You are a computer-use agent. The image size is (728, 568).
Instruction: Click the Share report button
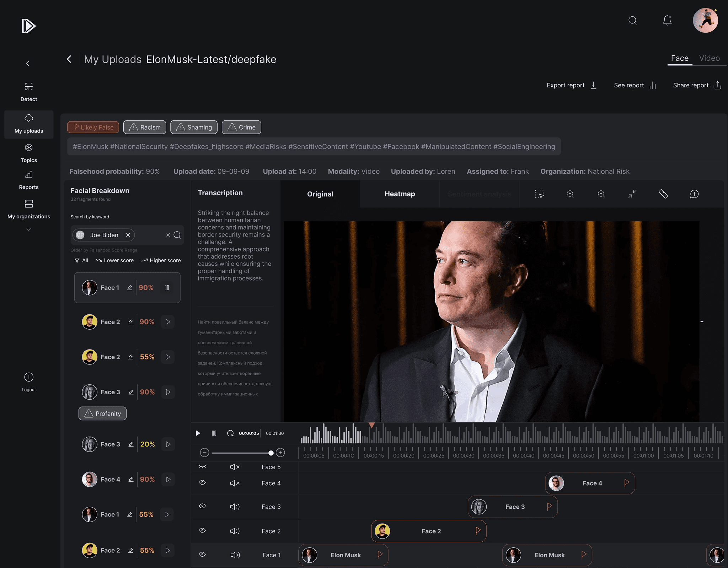697,85
